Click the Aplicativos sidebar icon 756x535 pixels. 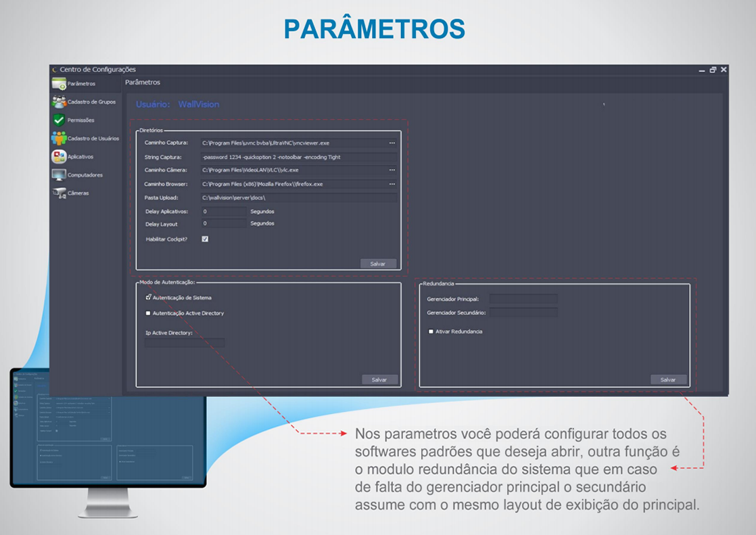tap(59, 157)
